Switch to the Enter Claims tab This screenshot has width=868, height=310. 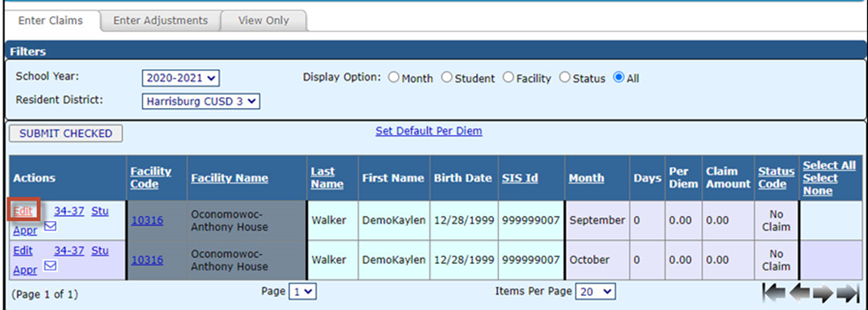coord(50,21)
